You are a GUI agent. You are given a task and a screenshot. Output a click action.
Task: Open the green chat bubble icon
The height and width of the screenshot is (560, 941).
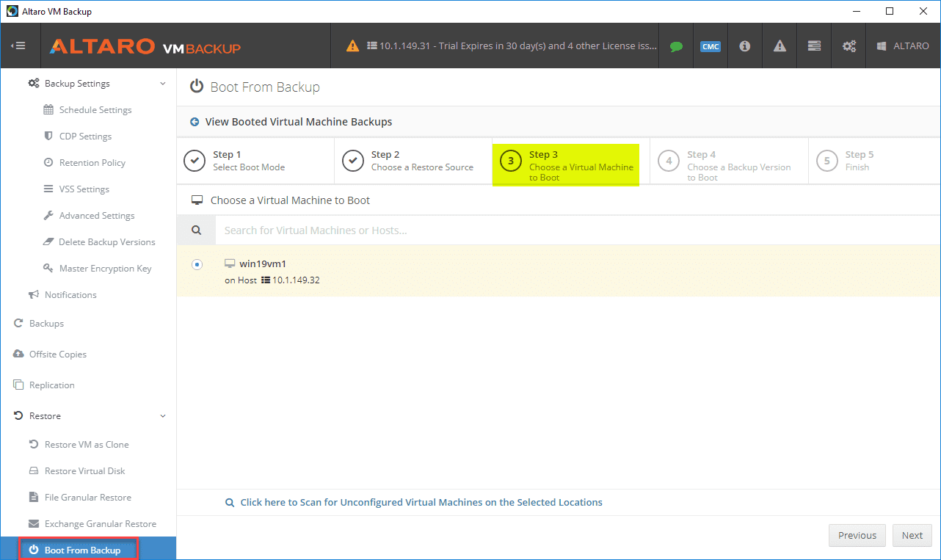click(x=676, y=46)
